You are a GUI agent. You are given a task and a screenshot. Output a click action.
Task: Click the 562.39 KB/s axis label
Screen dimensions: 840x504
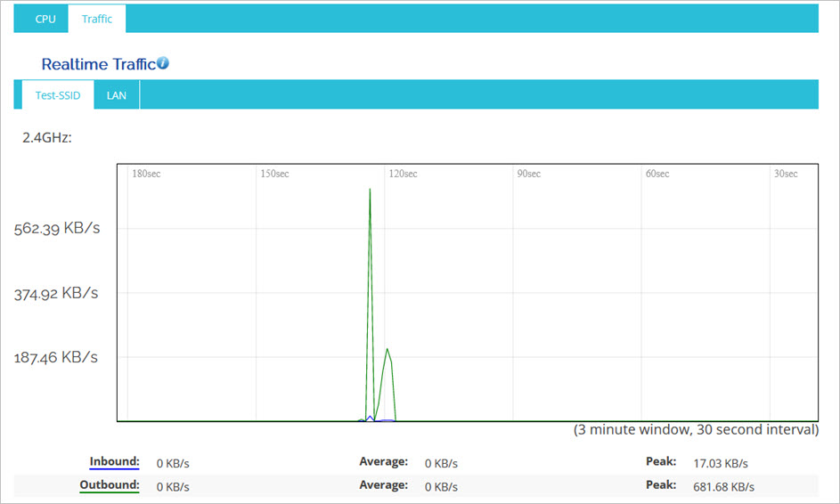pos(57,228)
